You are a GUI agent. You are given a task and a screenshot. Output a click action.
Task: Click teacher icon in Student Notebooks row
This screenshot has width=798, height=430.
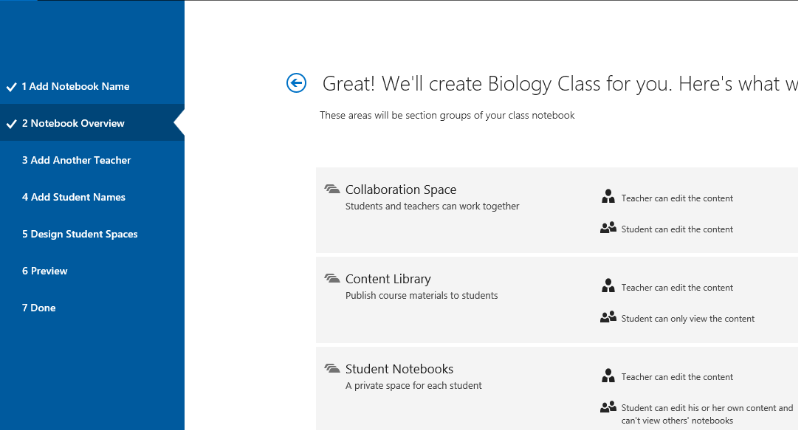pyautogui.click(x=608, y=376)
